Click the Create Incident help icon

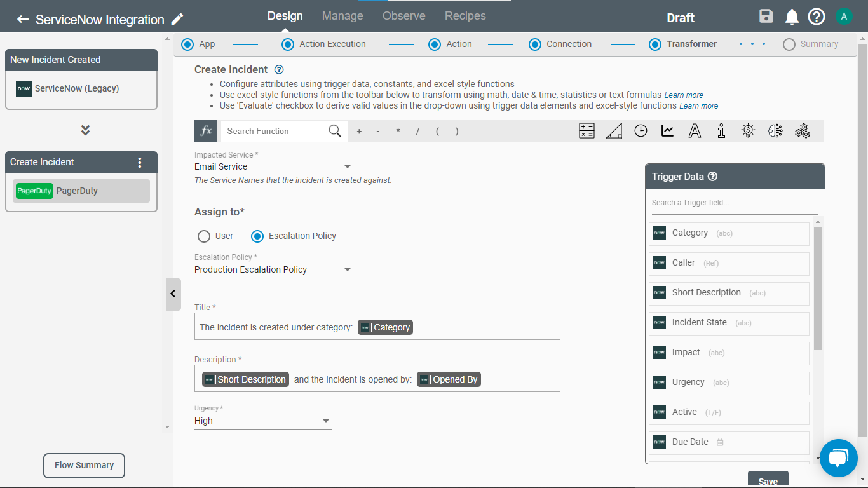(279, 70)
